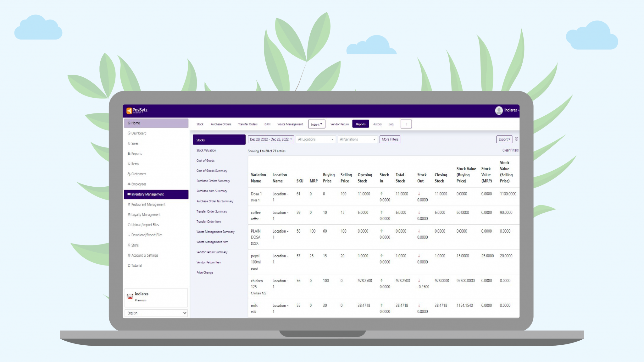Click the Customers icon in the sidebar
Viewport: 644px width, 362px height.
pyautogui.click(x=129, y=174)
